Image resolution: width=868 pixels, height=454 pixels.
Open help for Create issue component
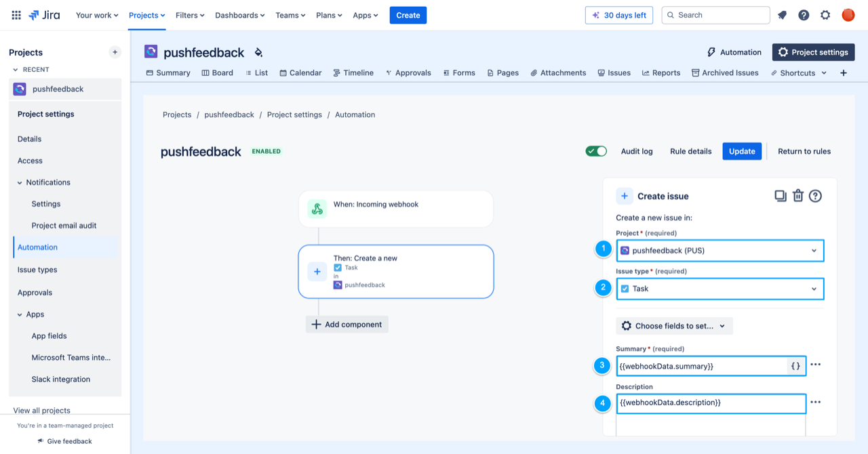click(816, 196)
